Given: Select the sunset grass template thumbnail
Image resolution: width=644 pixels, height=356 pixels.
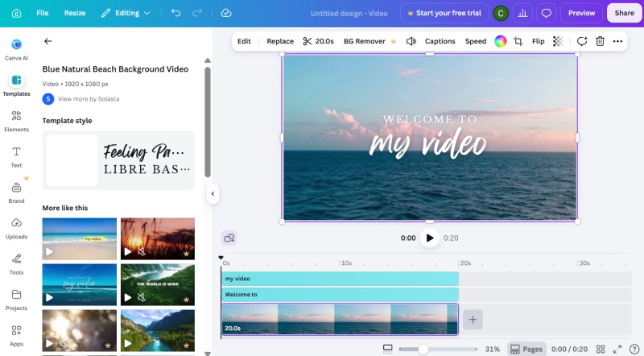Looking at the screenshot, I should coord(158,239).
